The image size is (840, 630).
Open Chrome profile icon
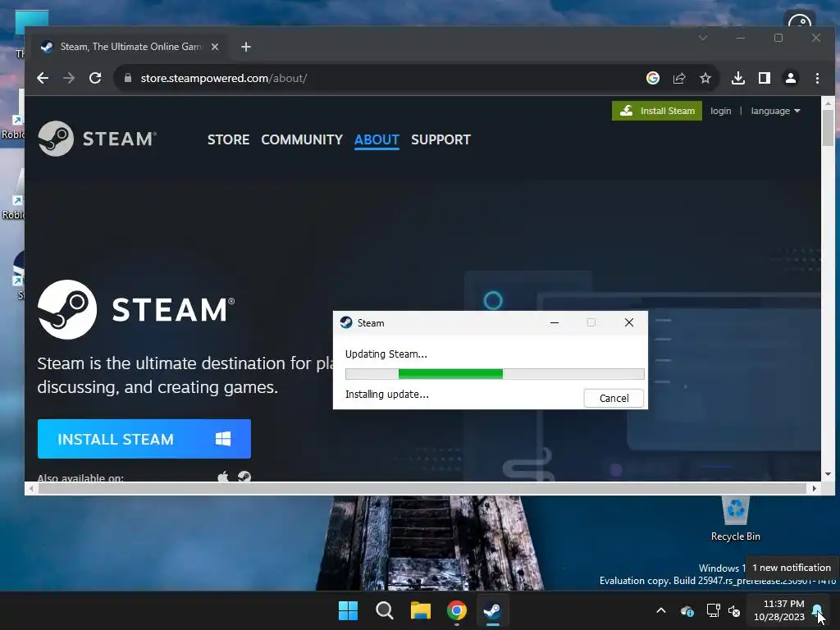(791, 78)
